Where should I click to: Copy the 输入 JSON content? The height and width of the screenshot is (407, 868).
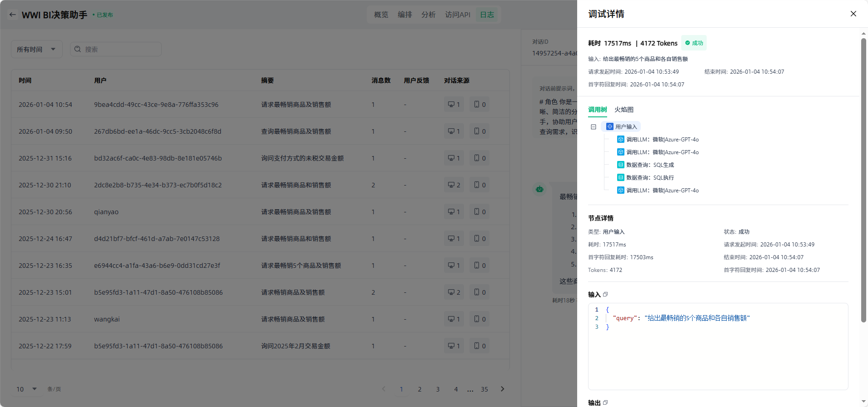[605, 294]
